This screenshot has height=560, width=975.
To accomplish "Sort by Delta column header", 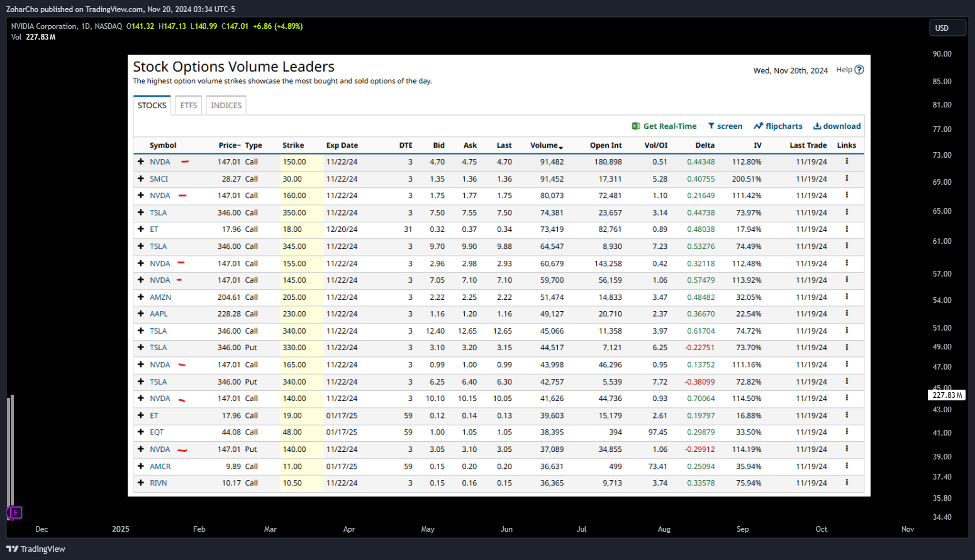I will pyautogui.click(x=705, y=145).
